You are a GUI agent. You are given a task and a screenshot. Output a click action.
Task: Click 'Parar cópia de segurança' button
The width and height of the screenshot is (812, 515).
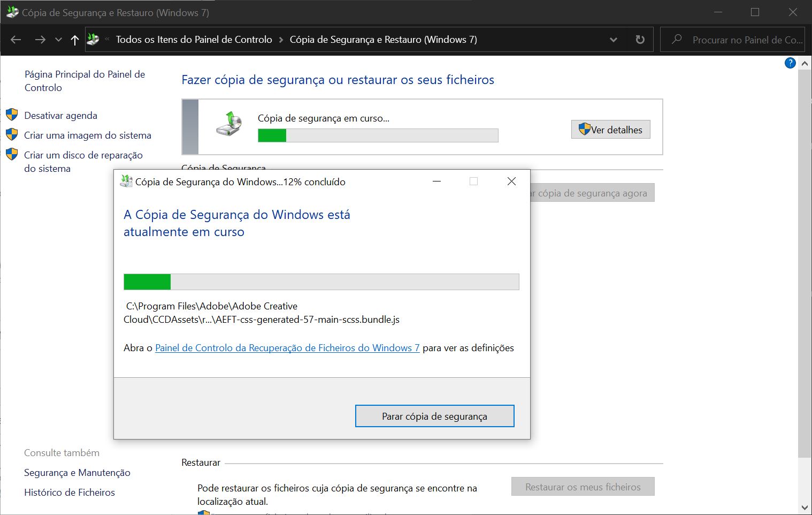tap(435, 416)
